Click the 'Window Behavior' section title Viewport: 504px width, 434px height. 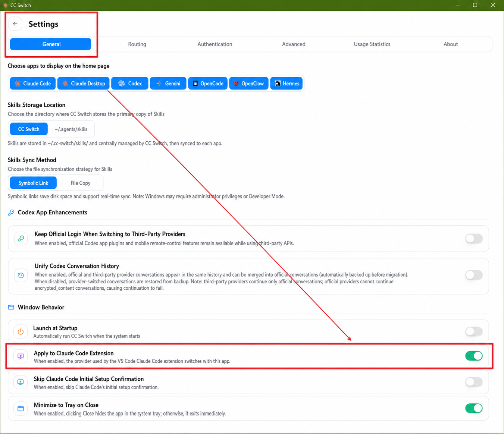pyautogui.click(x=41, y=307)
